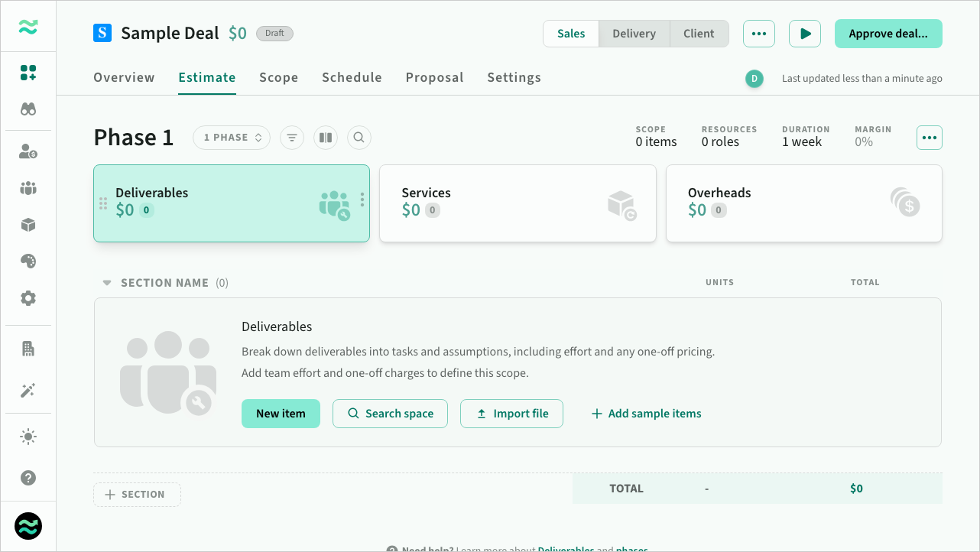This screenshot has height=552, width=980.
Task: Click the magic wand sidebar icon
Action: point(28,391)
